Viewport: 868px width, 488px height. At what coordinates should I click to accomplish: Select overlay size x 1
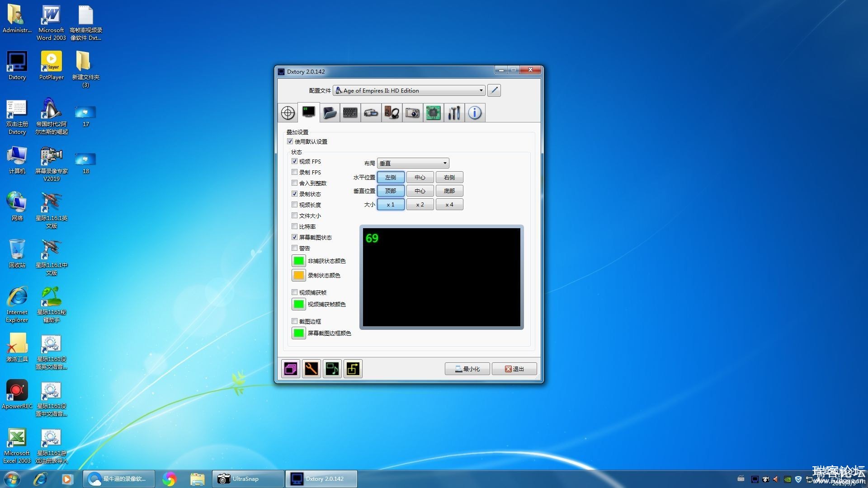(391, 204)
